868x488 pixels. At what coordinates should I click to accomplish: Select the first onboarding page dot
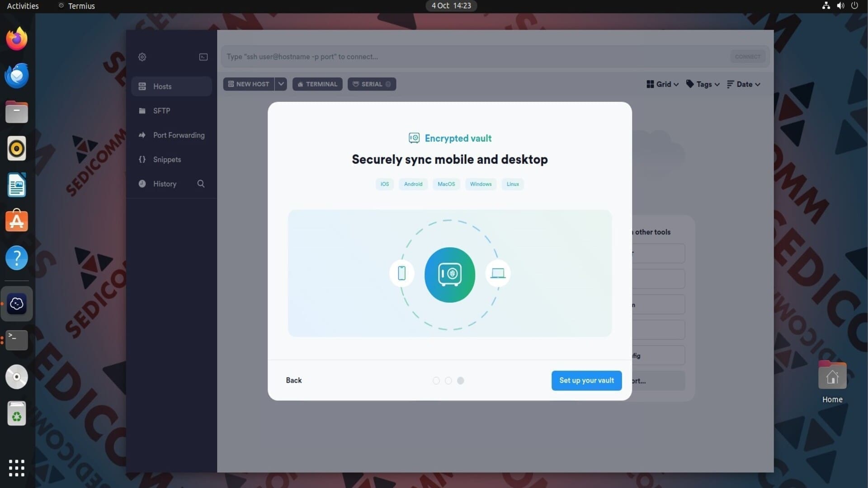(436, 381)
